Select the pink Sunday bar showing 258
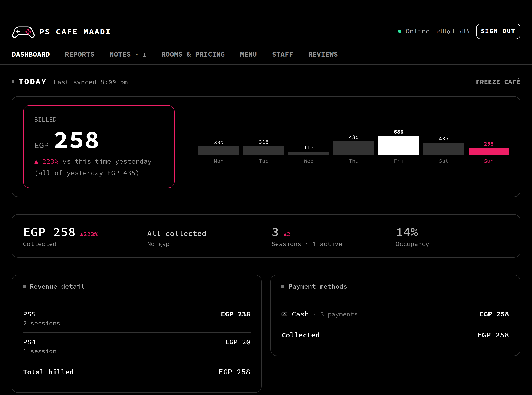Screen dimensions: 532x395 click(x=488, y=151)
